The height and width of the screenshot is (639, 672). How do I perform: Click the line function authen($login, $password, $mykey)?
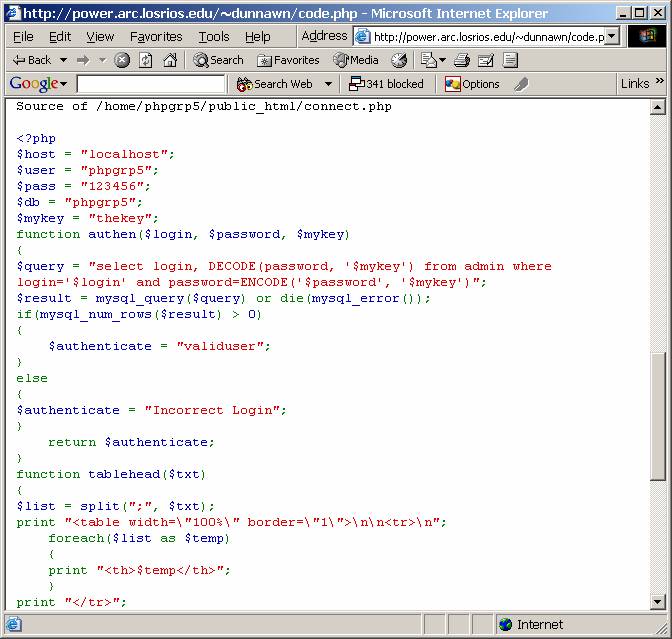click(x=183, y=234)
